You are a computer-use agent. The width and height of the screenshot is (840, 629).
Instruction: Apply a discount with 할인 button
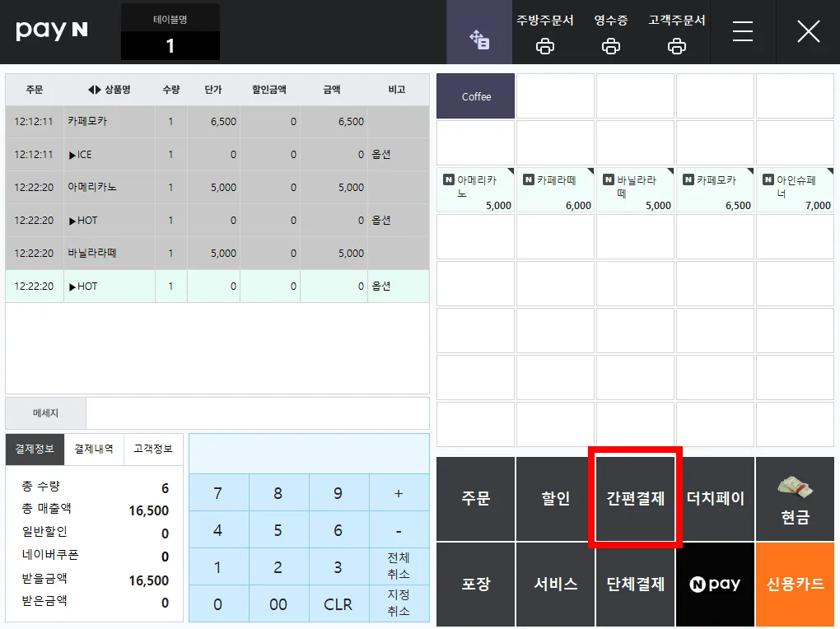click(556, 499)
